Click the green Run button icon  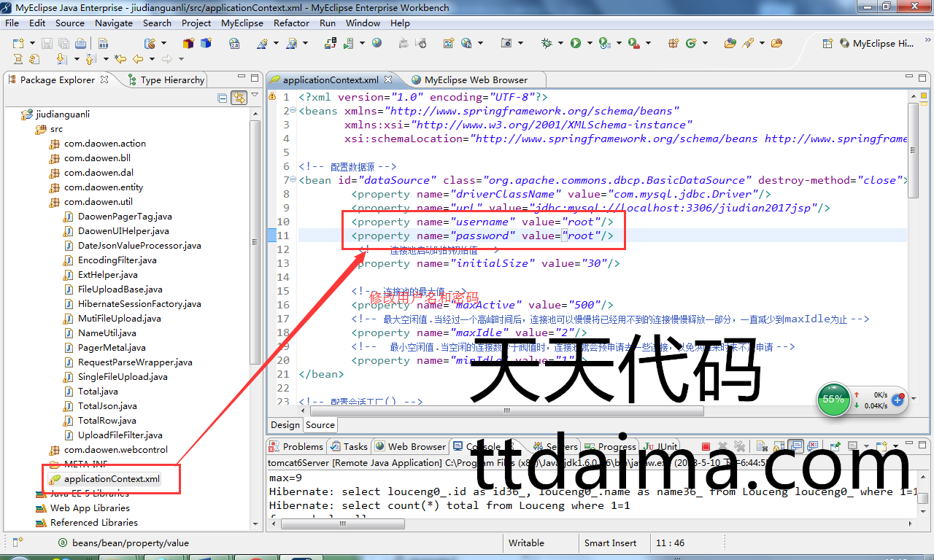[576, 44]
